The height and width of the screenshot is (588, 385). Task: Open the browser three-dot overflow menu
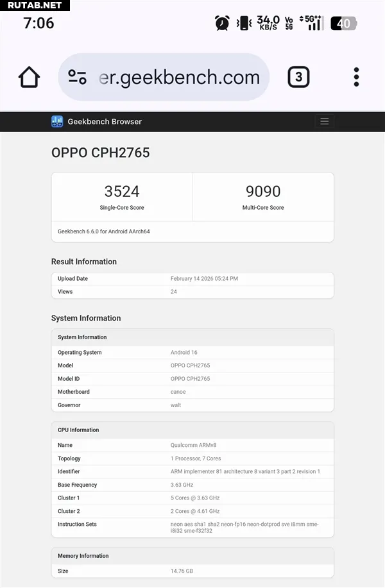tap(356, 77)
